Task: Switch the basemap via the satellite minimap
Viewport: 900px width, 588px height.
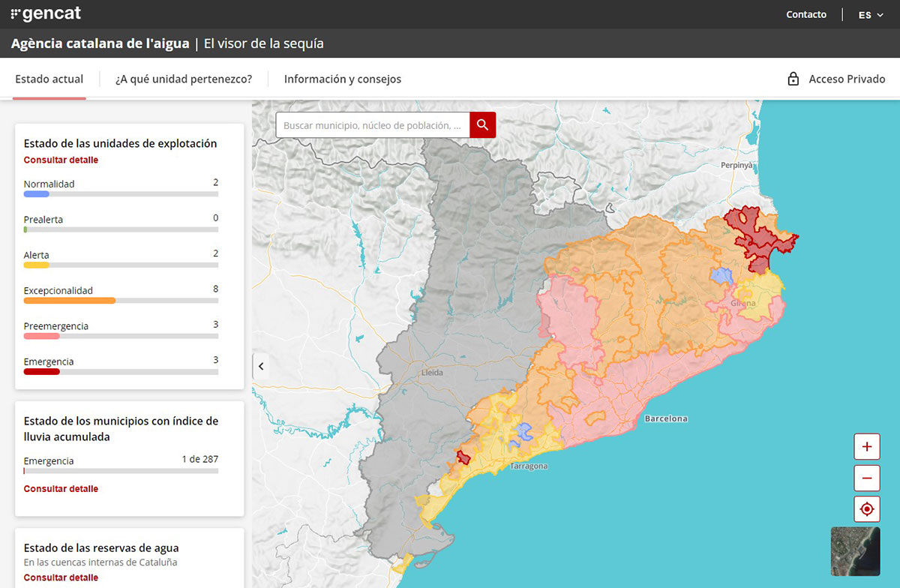Action: [854, 551]
